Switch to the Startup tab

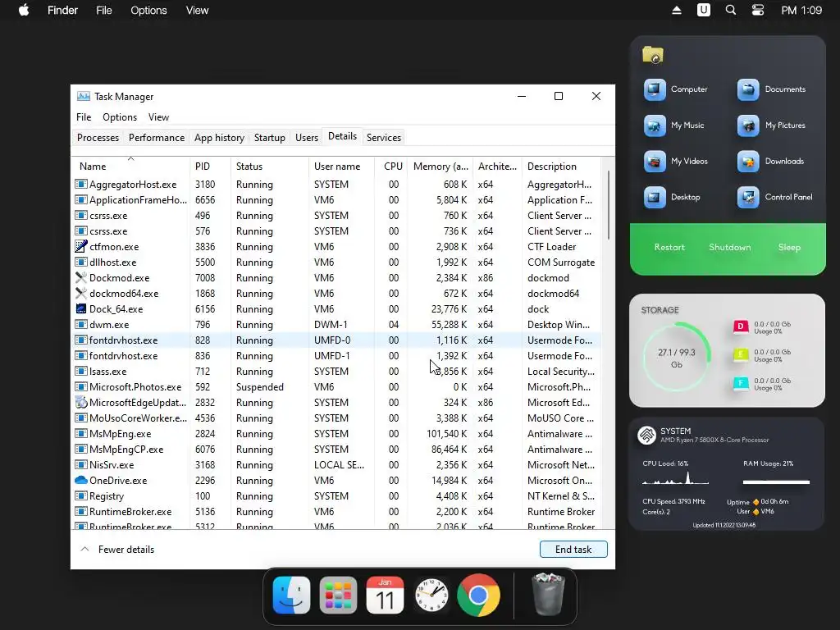[x=269, y=138]
